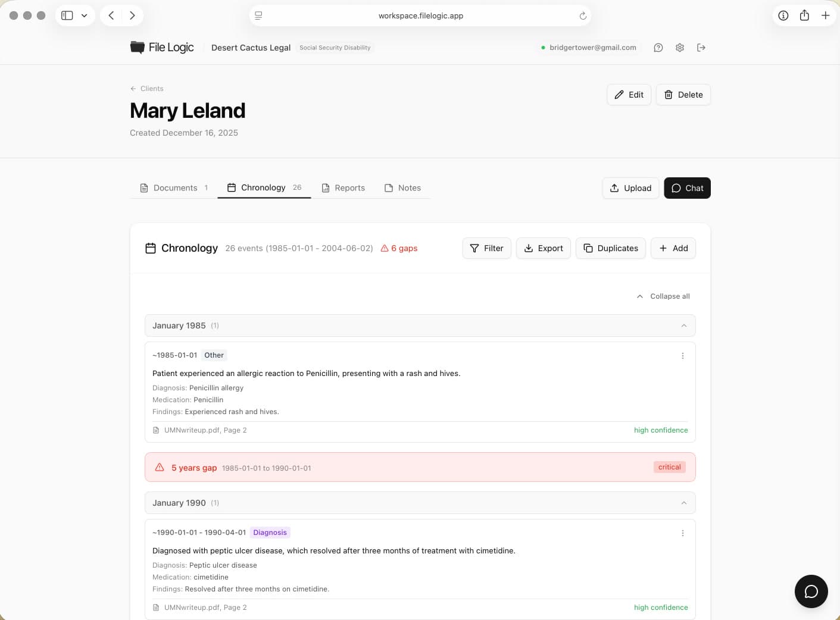This screenshot has width=840, height=620.
Task: Collapse all chronology groups
Action: pyautogui.click(x=663, y=296)
